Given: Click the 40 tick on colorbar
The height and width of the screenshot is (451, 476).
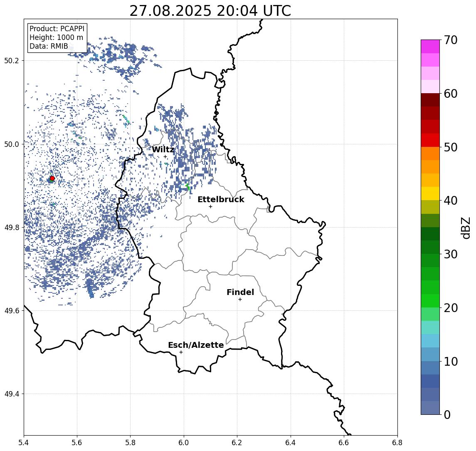Looking at the screenshot, I should click(x=451, y=201).
